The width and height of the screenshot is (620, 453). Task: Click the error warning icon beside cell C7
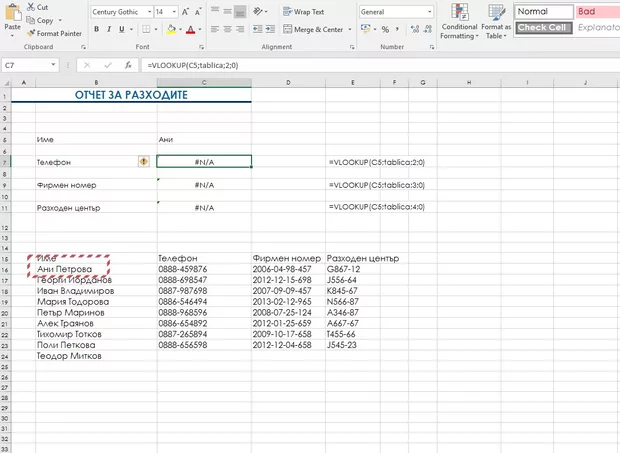[145, 161]
